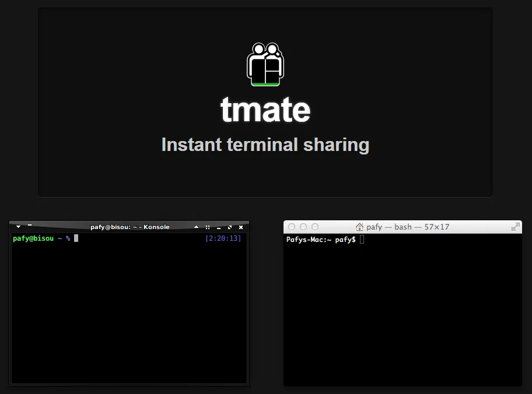Click the Konsole cursor block after the % prompt
The width and height of the screenshot is (532, 394).
click(x=76, y=238)
